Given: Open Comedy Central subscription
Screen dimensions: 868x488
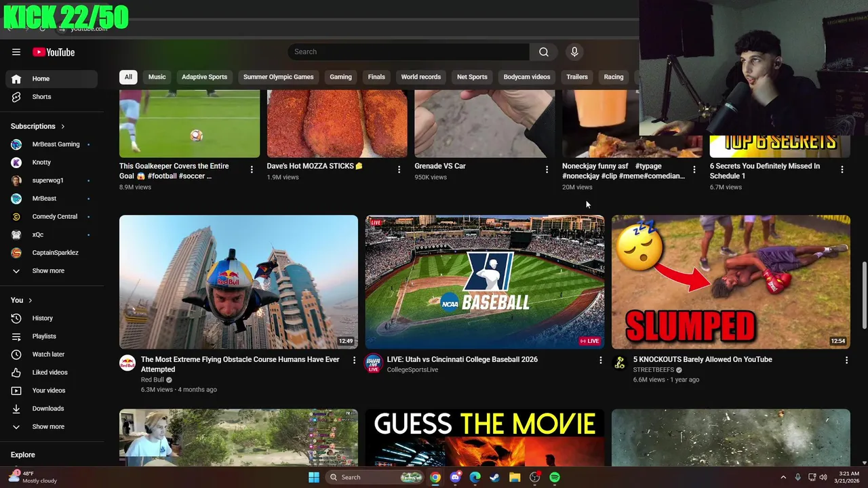Looking at the screenshot, I should (x=52, y=217).
